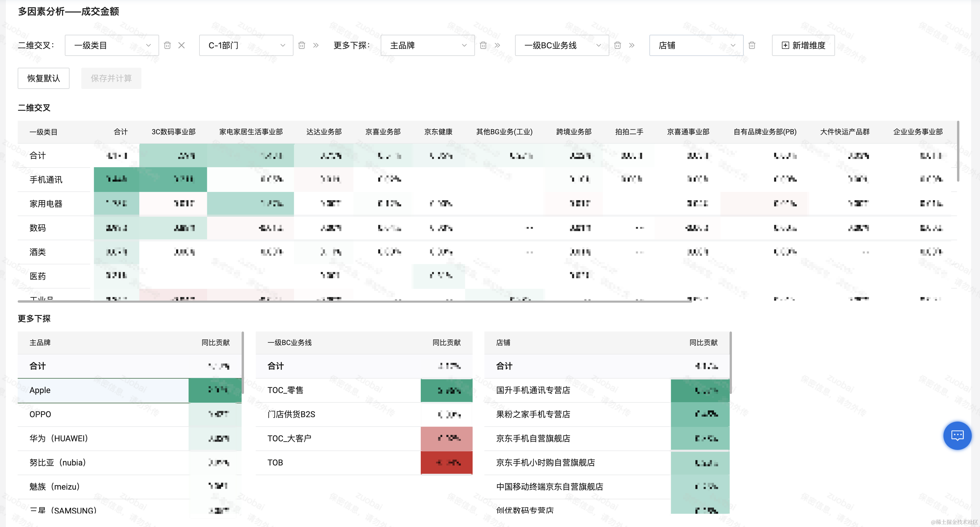This screenshot has height=527, width=980.
Task: Click 恢复默认 button
Action: point(43,78)
